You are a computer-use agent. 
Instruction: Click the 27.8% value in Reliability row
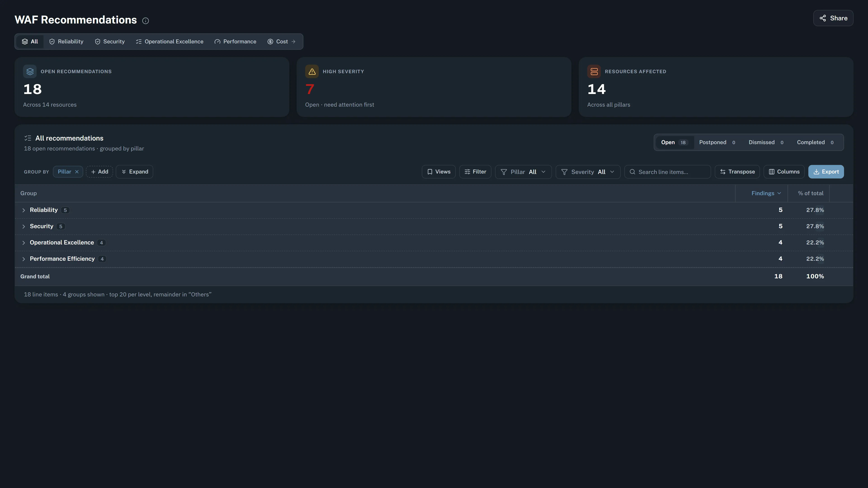[815, 210]
